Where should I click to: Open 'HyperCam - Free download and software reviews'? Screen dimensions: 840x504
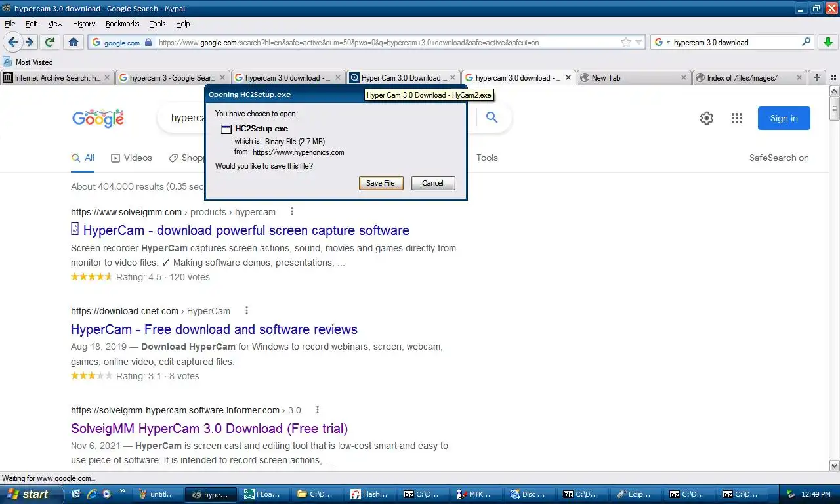pos(214,329)
